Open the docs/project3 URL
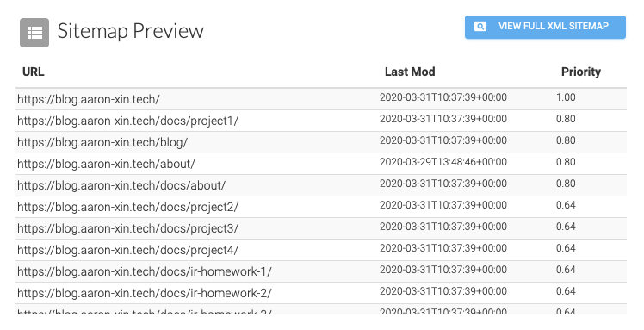 pos(127,228)
